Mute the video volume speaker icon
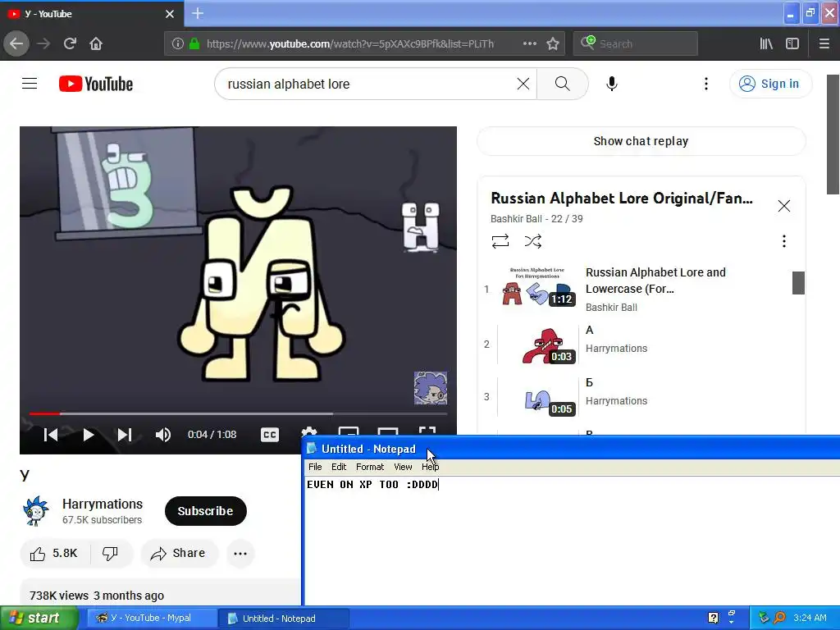The height and width of the screenshot is (630, 840). (163, 435)
